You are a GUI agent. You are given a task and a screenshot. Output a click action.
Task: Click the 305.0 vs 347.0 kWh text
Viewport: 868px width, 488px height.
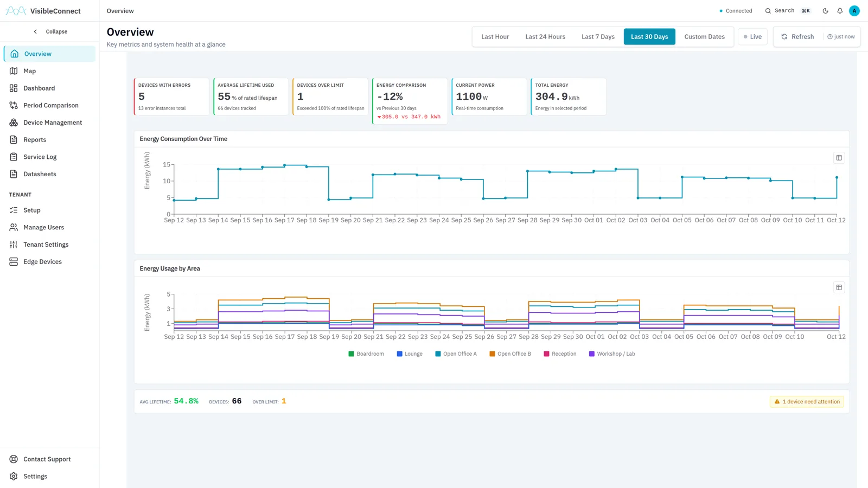tap(411, 117)
